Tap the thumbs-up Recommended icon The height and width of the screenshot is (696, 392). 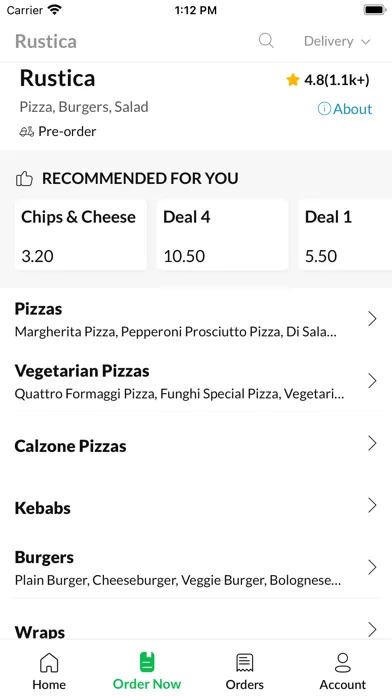pyautogui.click(x=24, y=178)
